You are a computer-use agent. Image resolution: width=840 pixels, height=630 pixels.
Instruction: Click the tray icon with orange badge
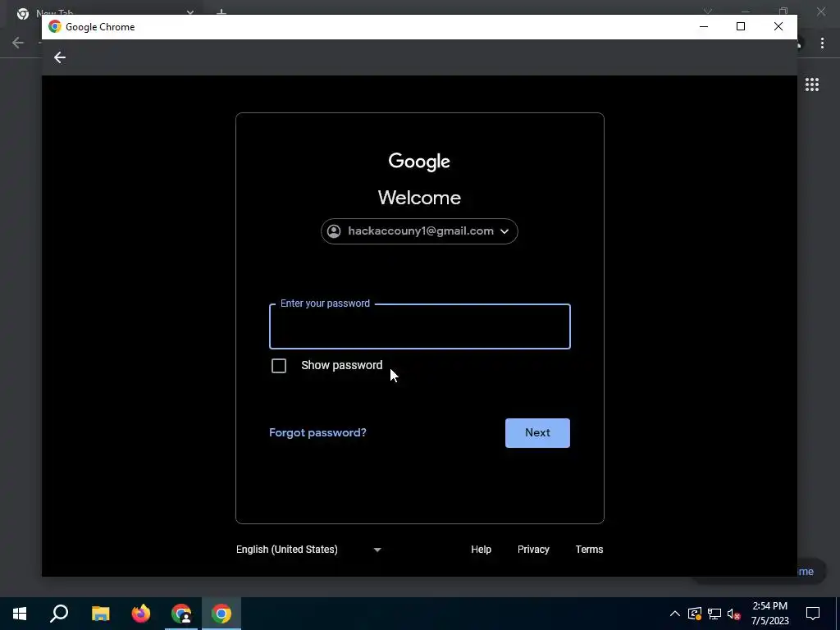[x=695, y=614]
